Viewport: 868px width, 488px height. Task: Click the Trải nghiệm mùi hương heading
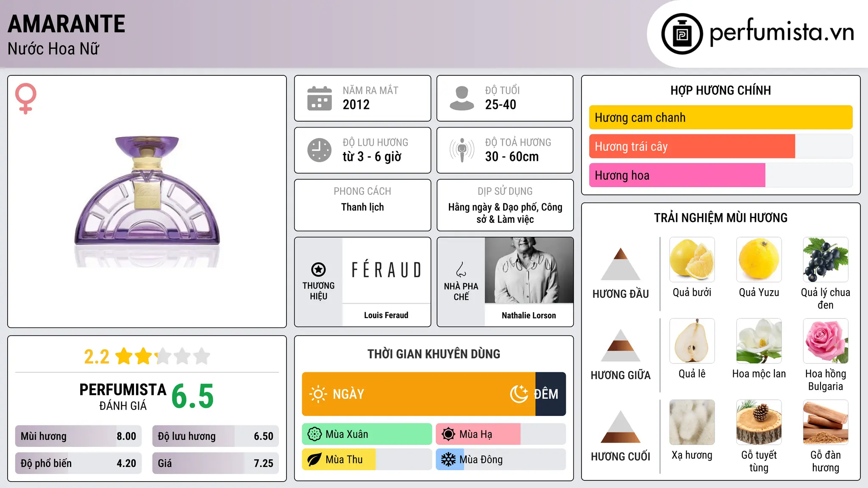pos(721,218)
